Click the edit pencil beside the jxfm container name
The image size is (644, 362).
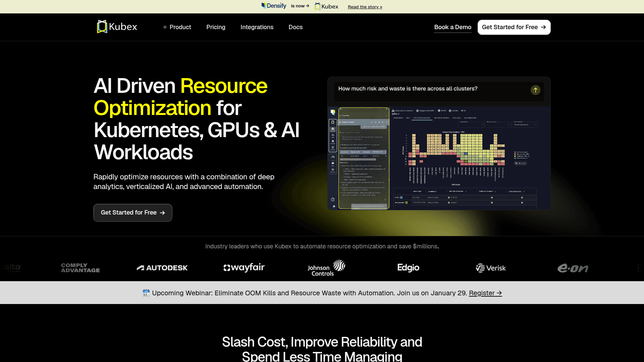[x=399, y=114]
